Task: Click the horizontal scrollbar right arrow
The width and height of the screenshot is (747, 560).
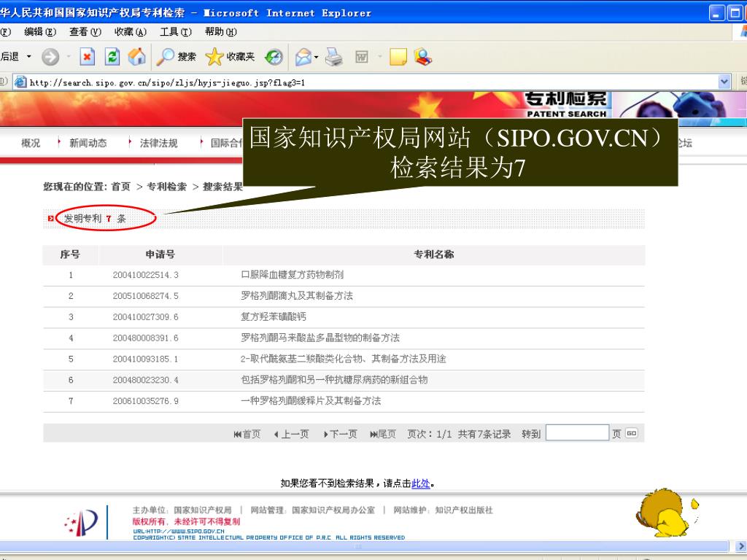Action: click(741, 546)
